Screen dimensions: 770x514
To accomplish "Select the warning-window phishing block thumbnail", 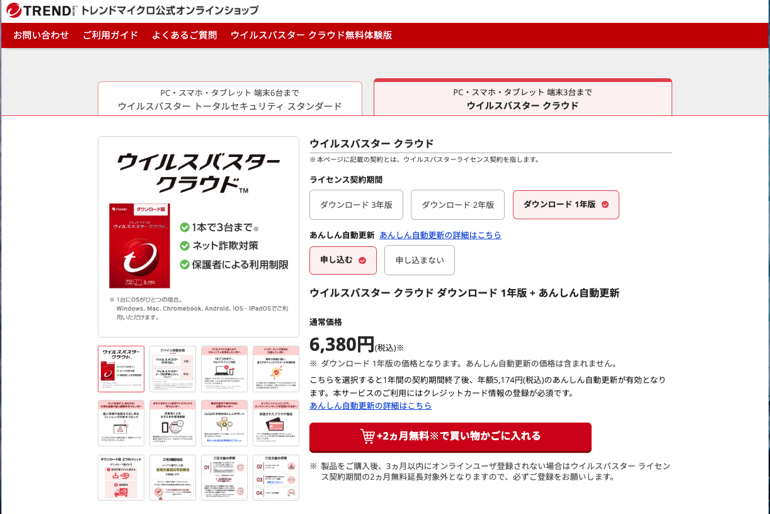I will [121, 423].
